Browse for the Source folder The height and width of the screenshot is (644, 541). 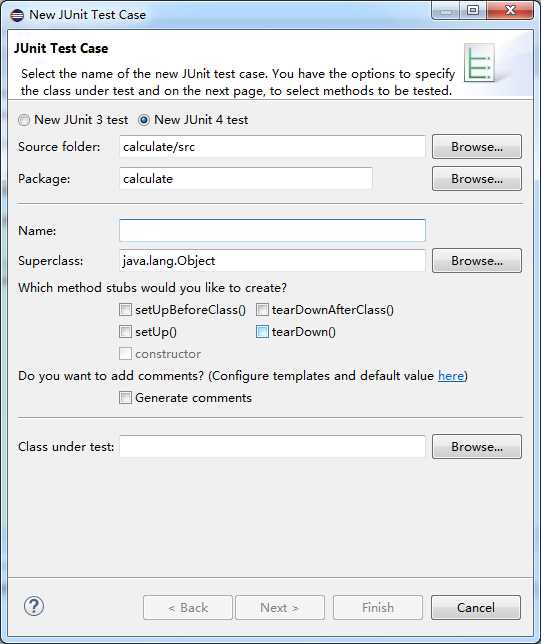[x=477, y=147]
